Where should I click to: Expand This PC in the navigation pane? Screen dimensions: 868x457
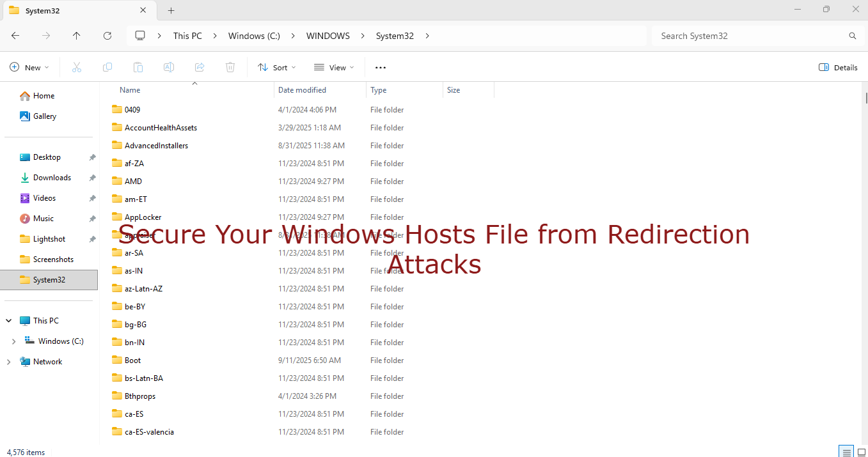click(8, 320)
